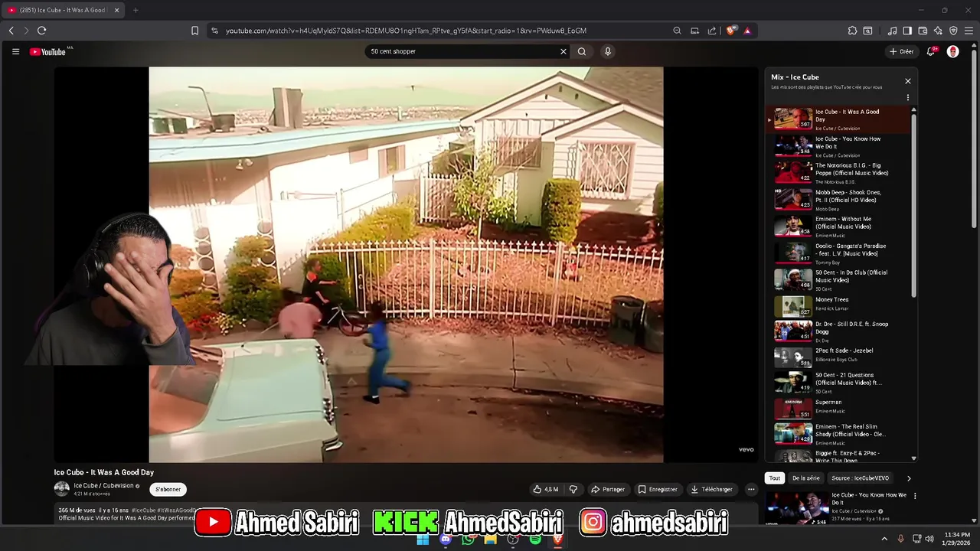Open Brave Shields lion icon

[731, 31]
